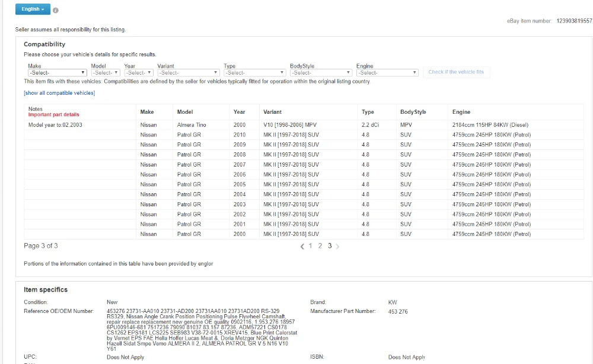The height and width of the screenshot is (364, 593).
Task: Open the Model select dropdown
Action: pyautogui.click(x=106, y=72)
